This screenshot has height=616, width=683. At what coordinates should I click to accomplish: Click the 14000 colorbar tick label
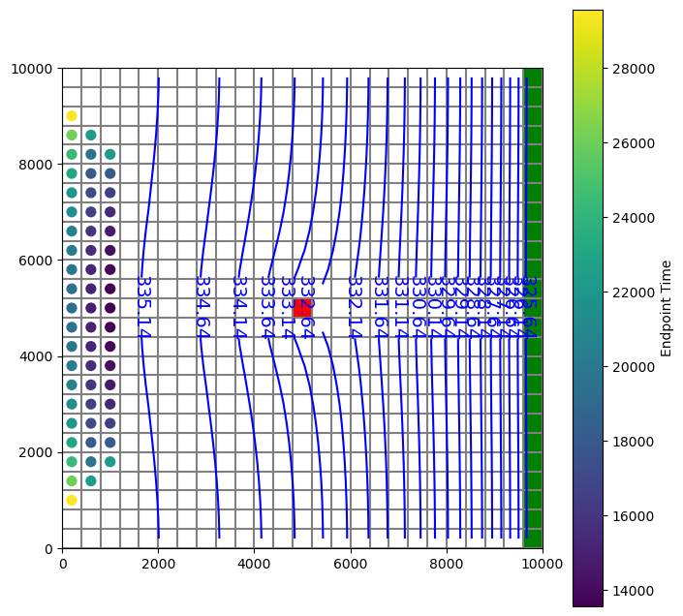[634, 591]
